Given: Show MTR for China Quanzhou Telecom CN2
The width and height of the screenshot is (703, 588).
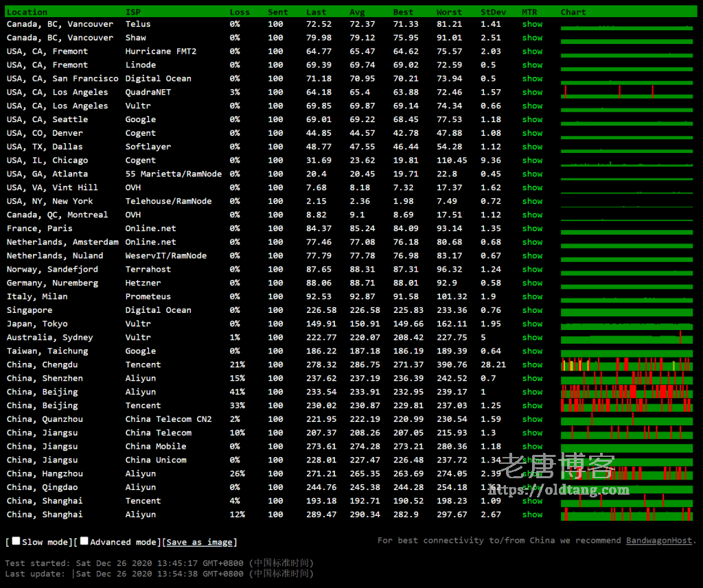Looking at the screenshot, I should point(532,419).
